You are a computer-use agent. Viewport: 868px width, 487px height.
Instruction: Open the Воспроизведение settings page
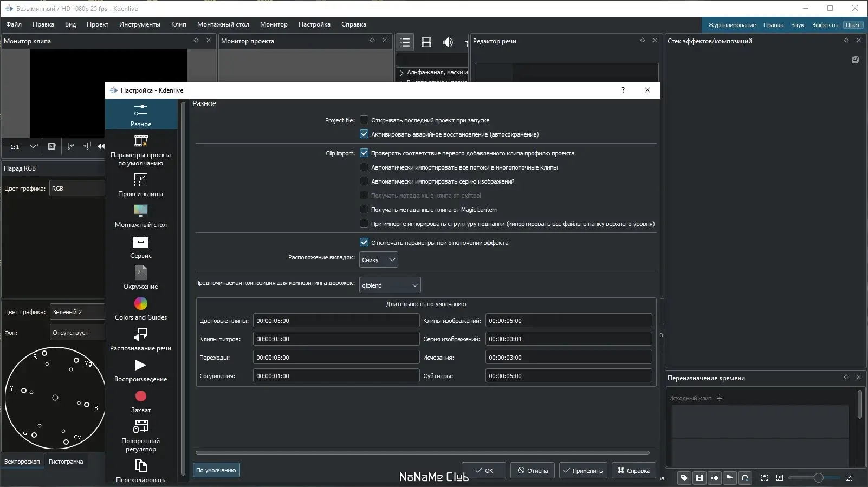click(141, 370)
